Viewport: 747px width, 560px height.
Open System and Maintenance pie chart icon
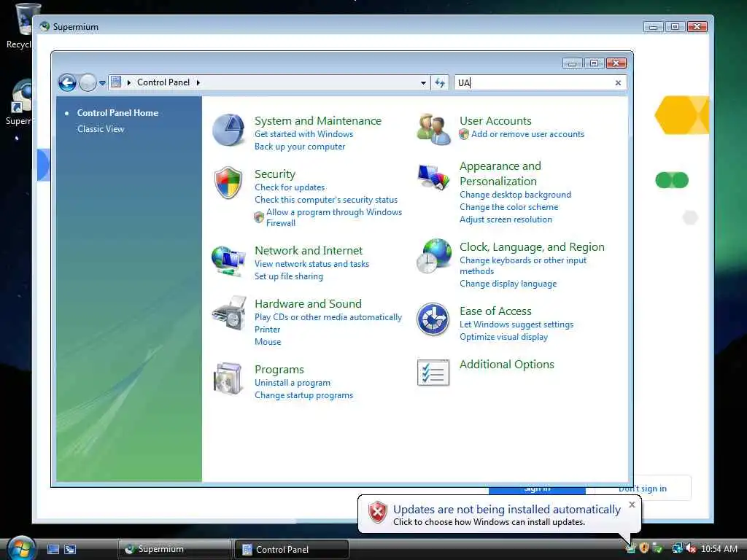point(228,130)
